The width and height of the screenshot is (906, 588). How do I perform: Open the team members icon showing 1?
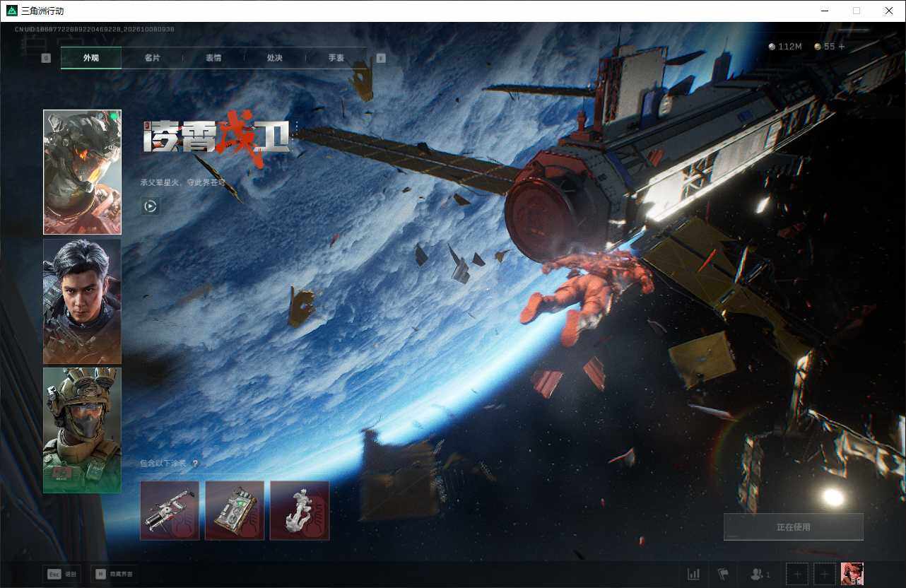pos(760,574)
